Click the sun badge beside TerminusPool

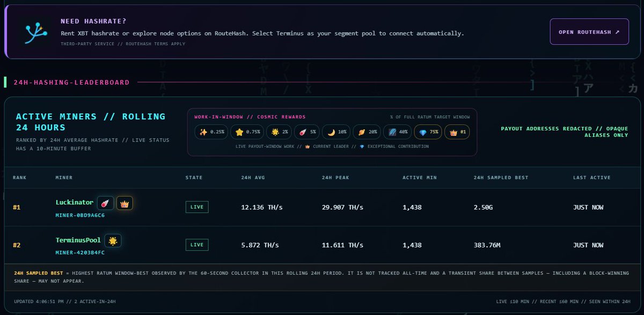(112, 241)
